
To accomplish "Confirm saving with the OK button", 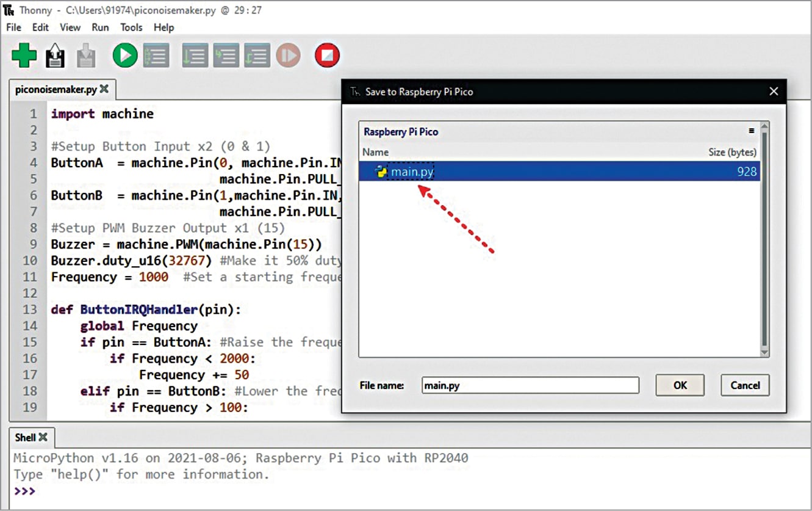I will (680, 385).
